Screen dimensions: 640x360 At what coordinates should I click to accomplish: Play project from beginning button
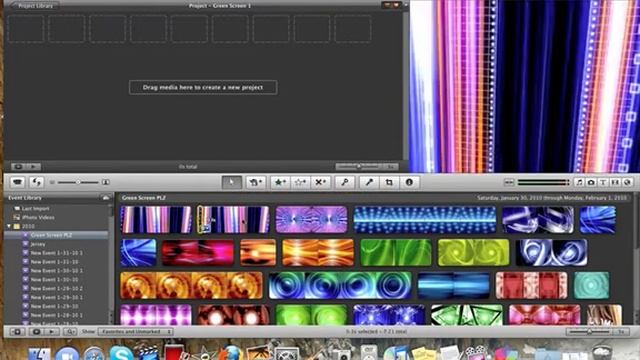(x=33, y=167)
